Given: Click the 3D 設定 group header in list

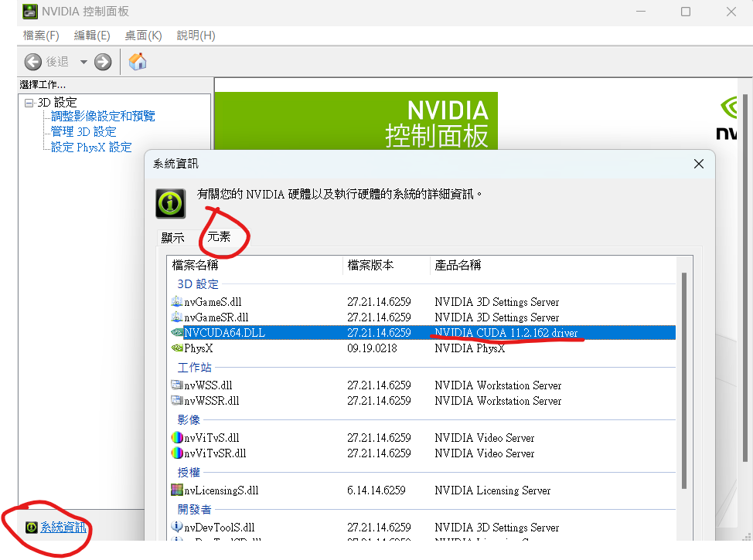Looking at the screenshot, I should 198,284.
